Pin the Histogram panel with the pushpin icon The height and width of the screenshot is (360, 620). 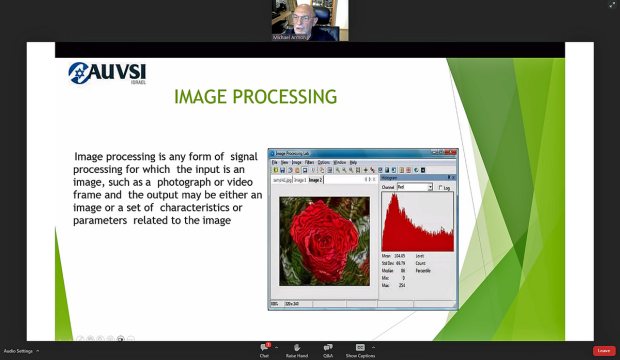tap(448, 178)
